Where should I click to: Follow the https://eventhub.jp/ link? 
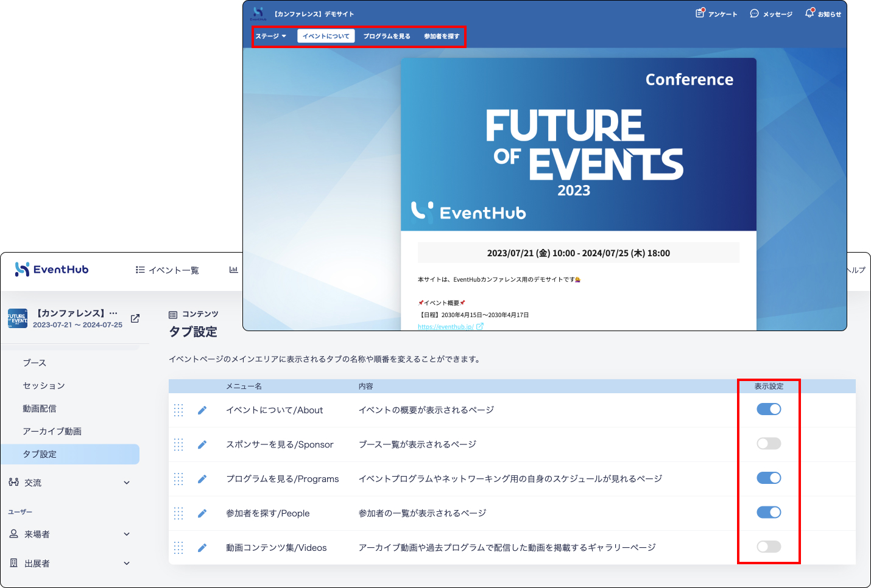point(446,327)
